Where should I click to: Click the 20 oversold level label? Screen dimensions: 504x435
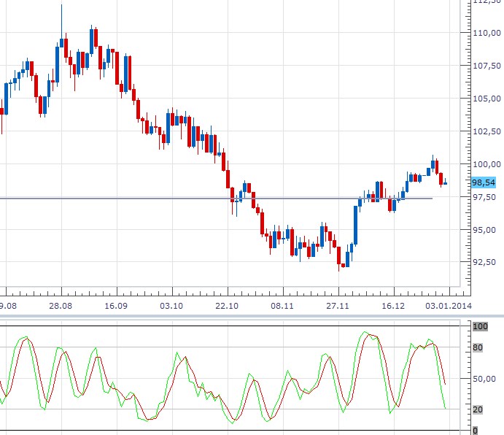click(x=478, y=409)
